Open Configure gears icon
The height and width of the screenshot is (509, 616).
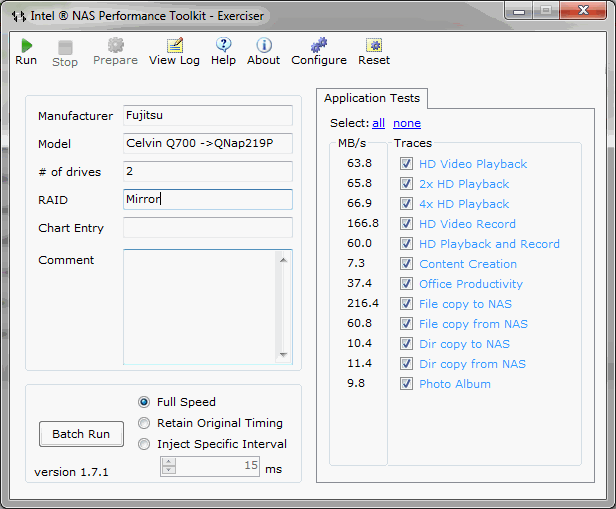click(x=319, y=45)
